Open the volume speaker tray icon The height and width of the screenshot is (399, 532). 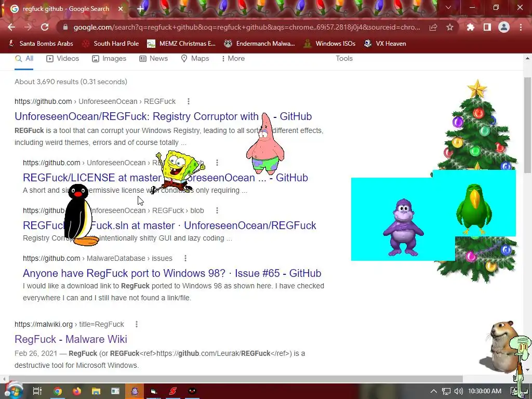[x=458, y=391]
